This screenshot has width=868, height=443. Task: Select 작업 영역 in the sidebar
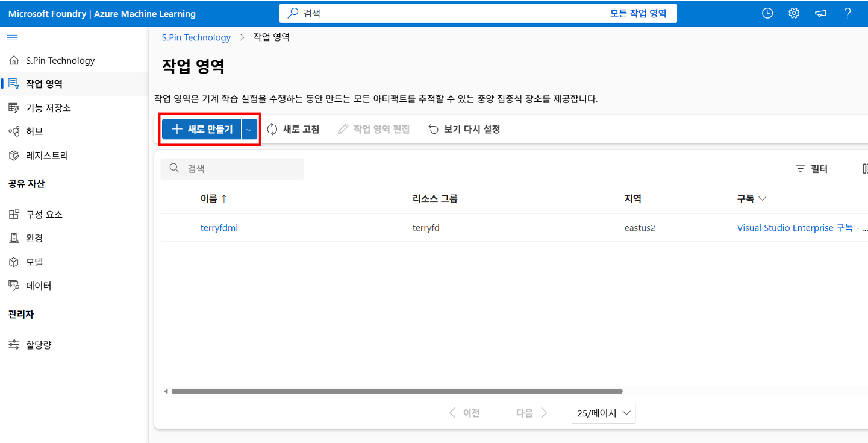coord(73,84)
